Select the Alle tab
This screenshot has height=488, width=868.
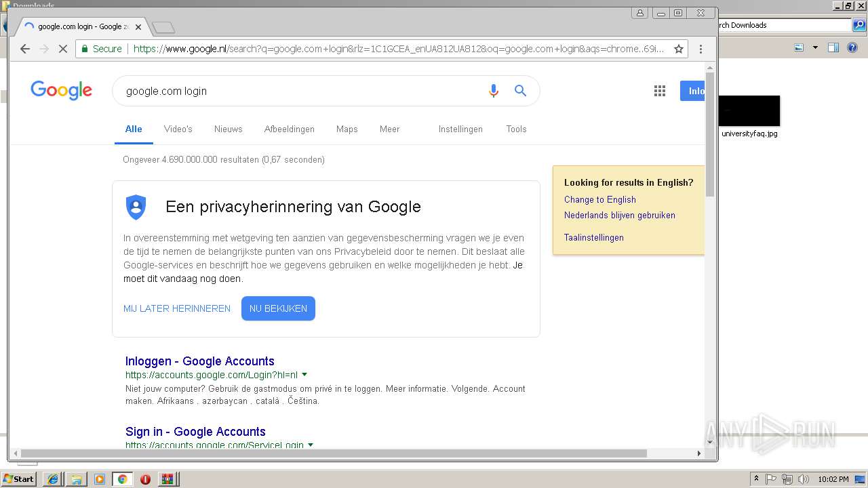[134, 129]
